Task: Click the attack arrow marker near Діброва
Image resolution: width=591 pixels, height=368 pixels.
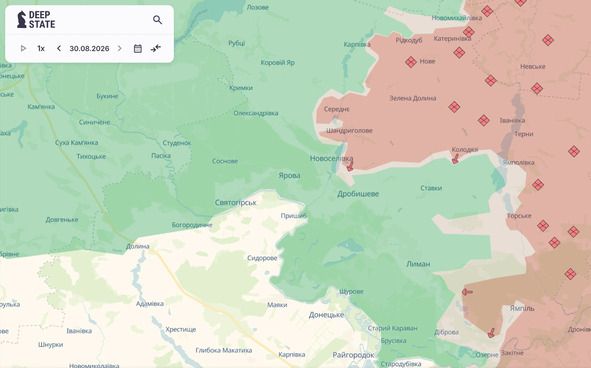Action: pos(491,333)
